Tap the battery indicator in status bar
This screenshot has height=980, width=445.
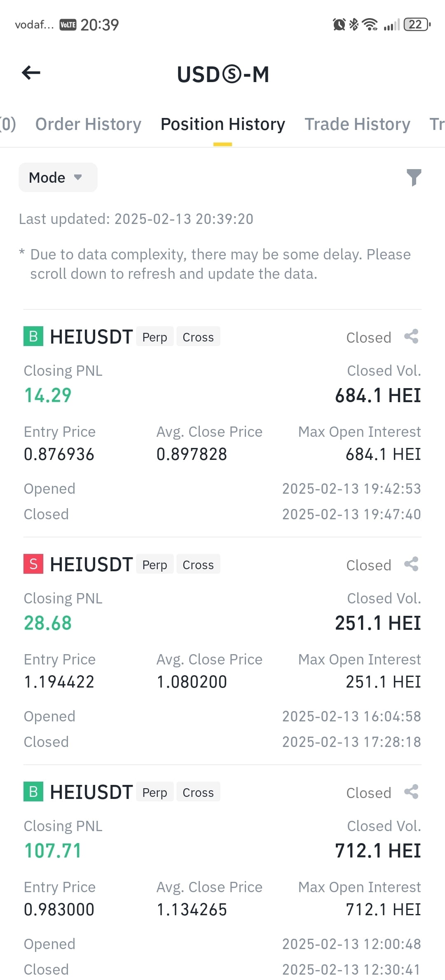click(x=417, y=25)
